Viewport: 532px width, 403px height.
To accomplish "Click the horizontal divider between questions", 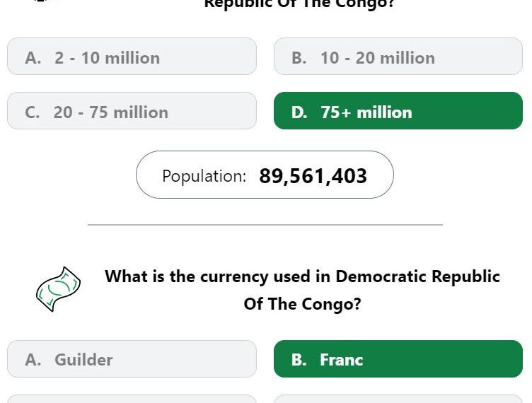I will pyautogui.click(x=265, y=224).
